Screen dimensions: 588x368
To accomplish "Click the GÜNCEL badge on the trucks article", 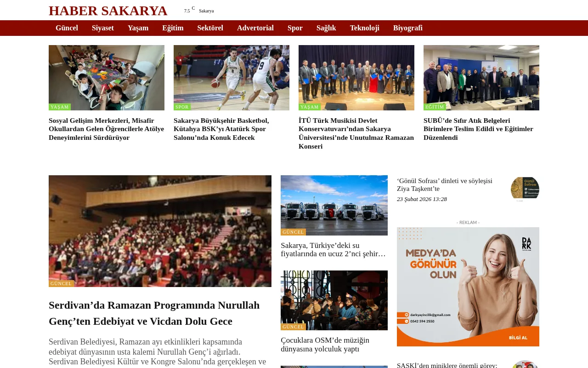I will click(293, 232).
